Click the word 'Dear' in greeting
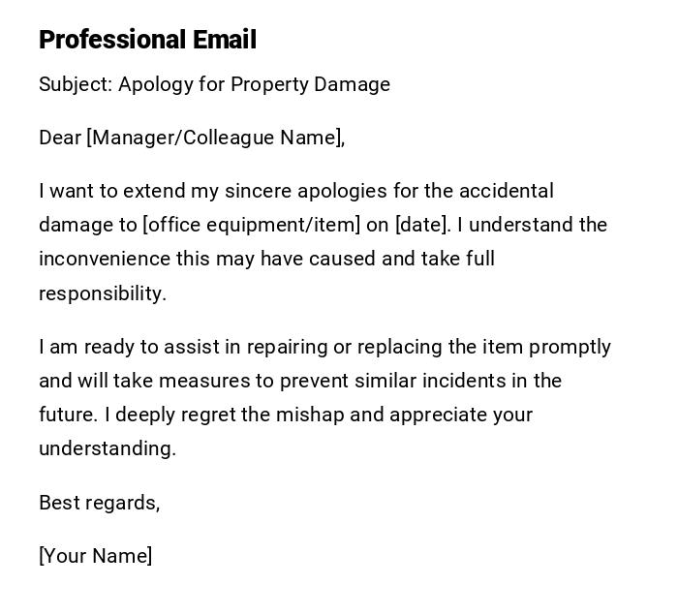678x616 pixels. (x=60, y=138)
